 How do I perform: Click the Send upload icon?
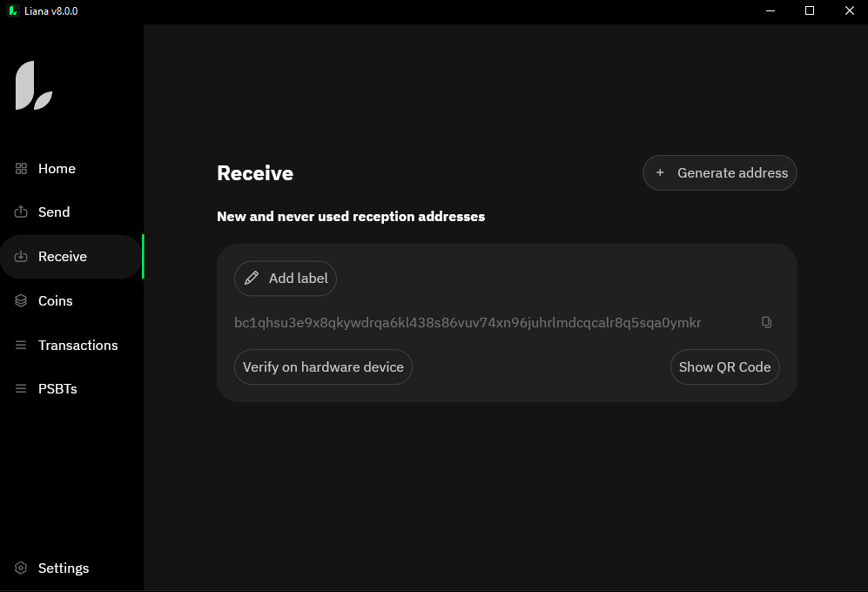tap(22, 212)
